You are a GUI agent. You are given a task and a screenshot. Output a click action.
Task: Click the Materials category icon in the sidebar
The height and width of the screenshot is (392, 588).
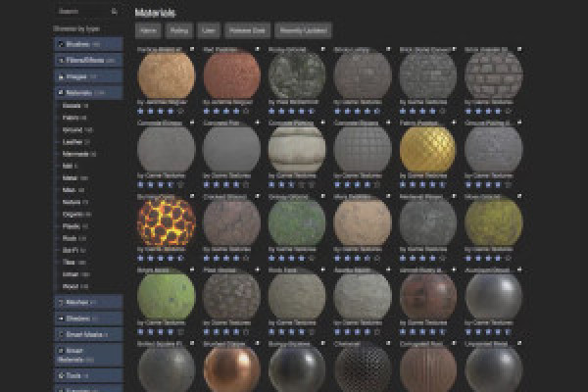[x=61, y=92]
